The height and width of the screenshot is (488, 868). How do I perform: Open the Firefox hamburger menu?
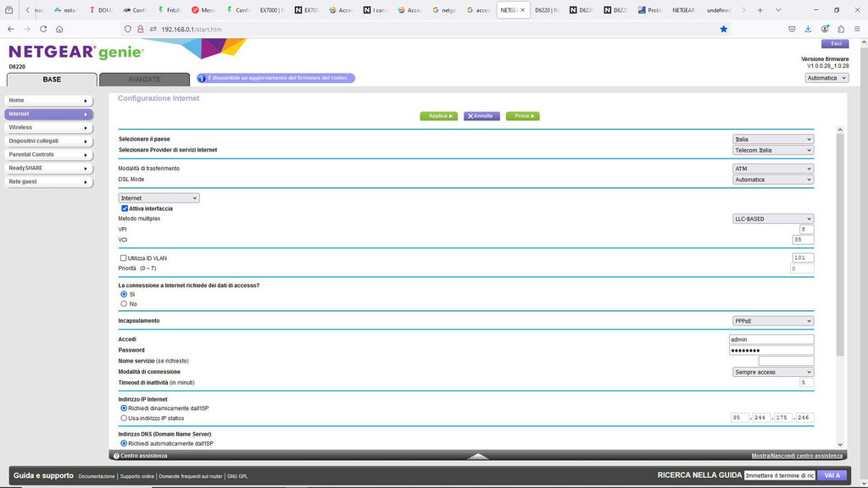click(x=857, y=30)
